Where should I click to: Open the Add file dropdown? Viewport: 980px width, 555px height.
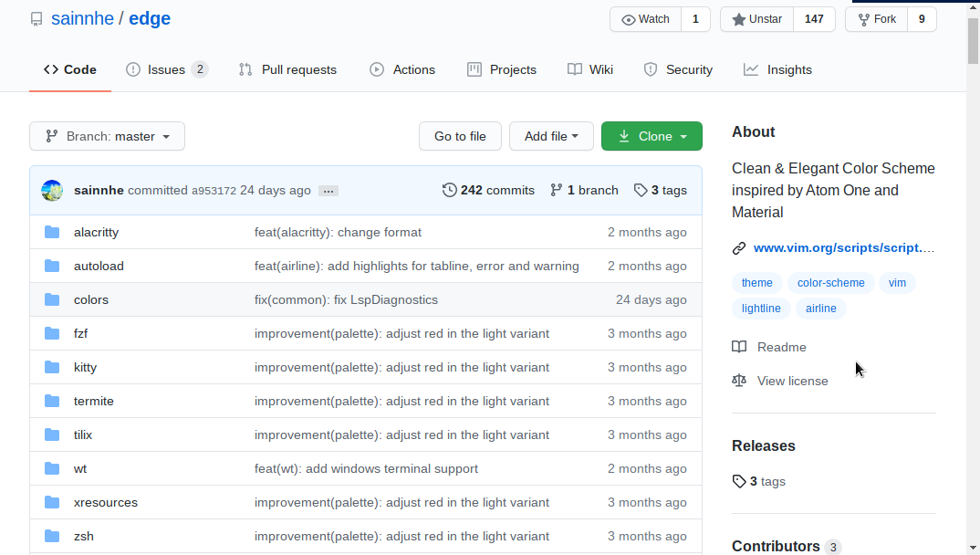click(551, 136)
